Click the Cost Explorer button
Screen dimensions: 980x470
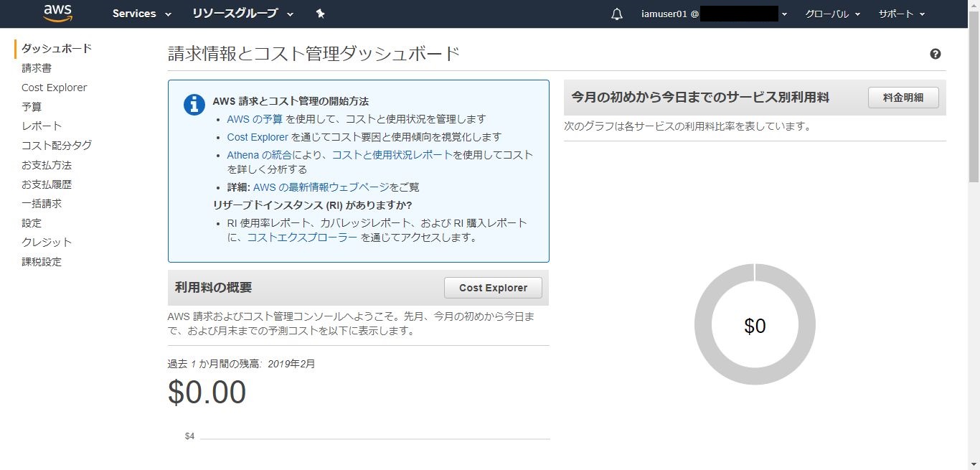click(493, 288)
